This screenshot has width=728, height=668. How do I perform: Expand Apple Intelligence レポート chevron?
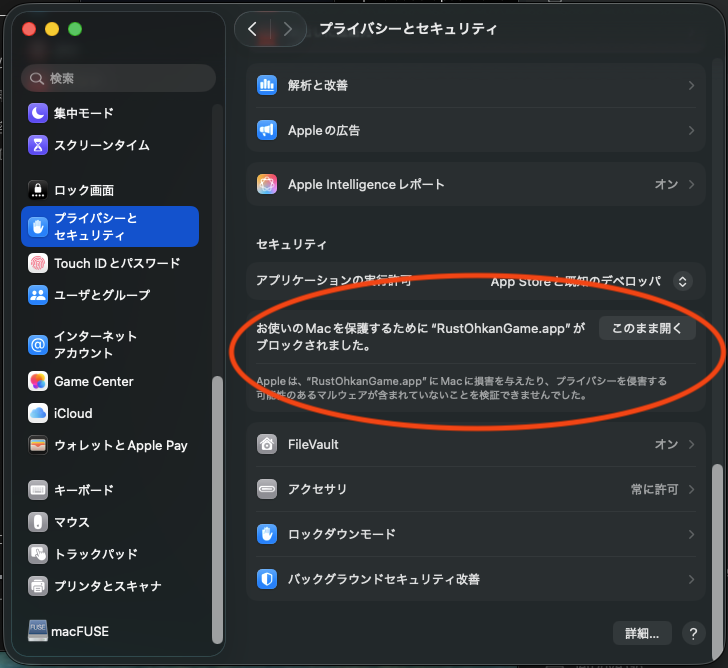coord(691,184)
